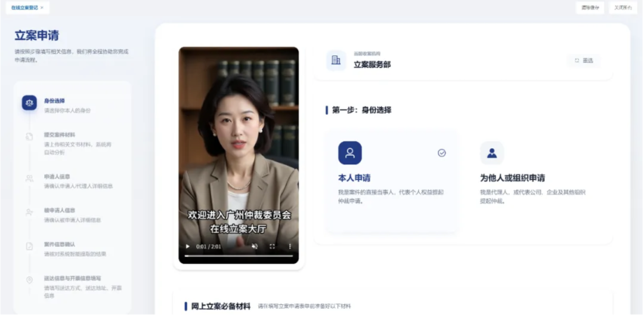
Task: Click the file icon beside 案件信息确认
Action: point(29,246)
